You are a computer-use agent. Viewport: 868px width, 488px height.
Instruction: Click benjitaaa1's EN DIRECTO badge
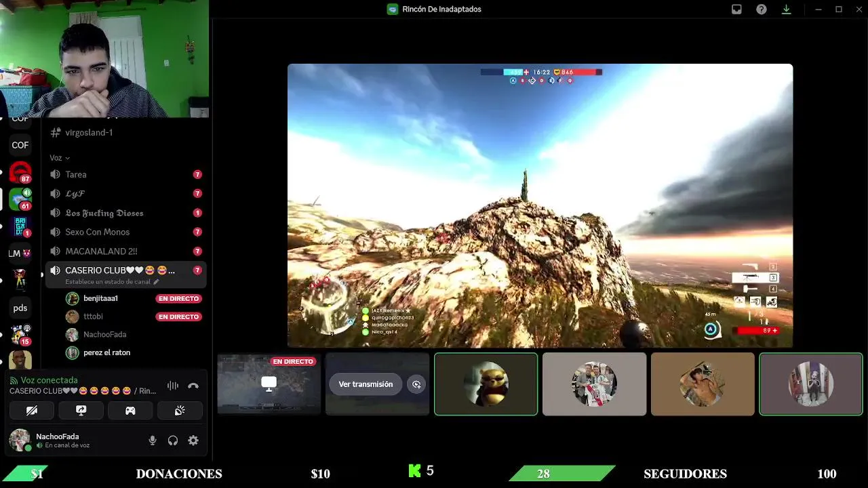coord(178,298)
